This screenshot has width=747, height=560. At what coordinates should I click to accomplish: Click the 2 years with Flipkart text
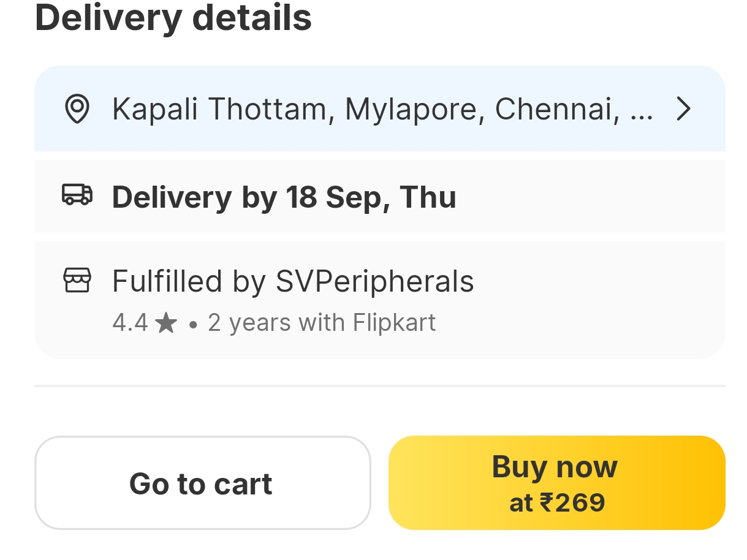[x=321, y=323]
